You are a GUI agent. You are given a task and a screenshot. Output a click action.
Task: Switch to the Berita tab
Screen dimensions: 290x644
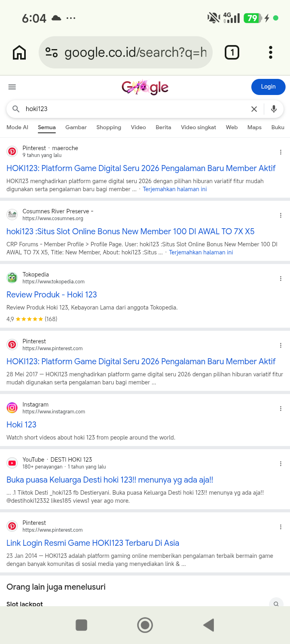[164, 127]
